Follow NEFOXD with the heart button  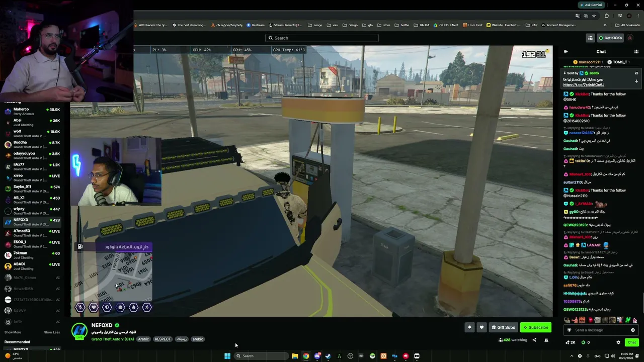(481, 327)
